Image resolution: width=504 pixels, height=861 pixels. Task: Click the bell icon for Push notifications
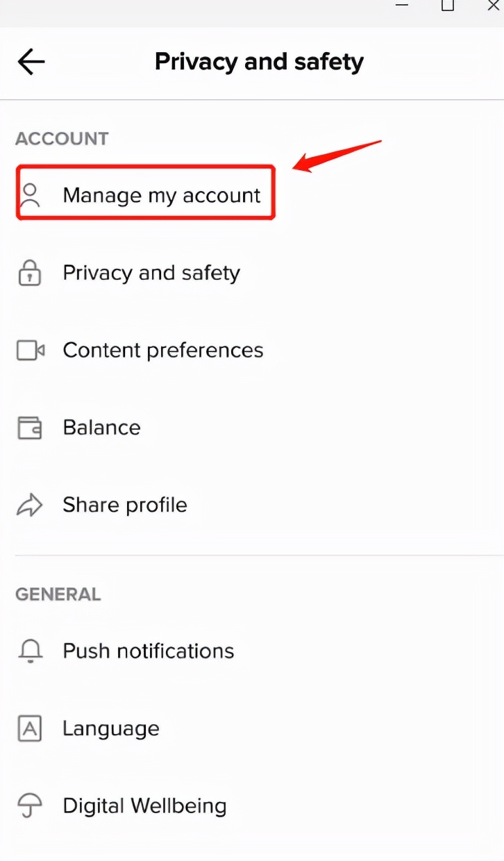click(30, 651)
